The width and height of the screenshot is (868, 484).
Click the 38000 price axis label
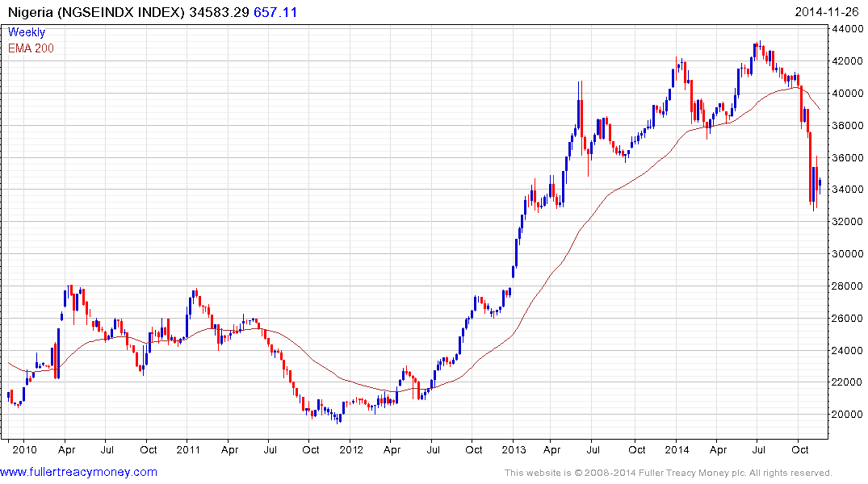click(x=847, y=126)
